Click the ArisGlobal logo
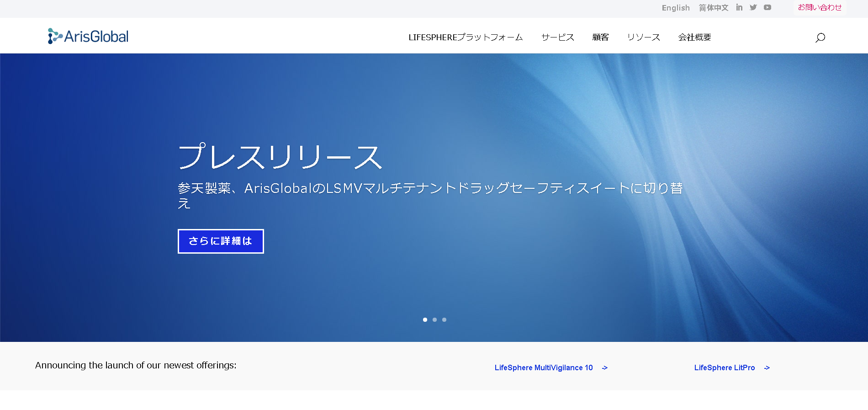Screen dimensions: 868x410 (x=88, y=36)
